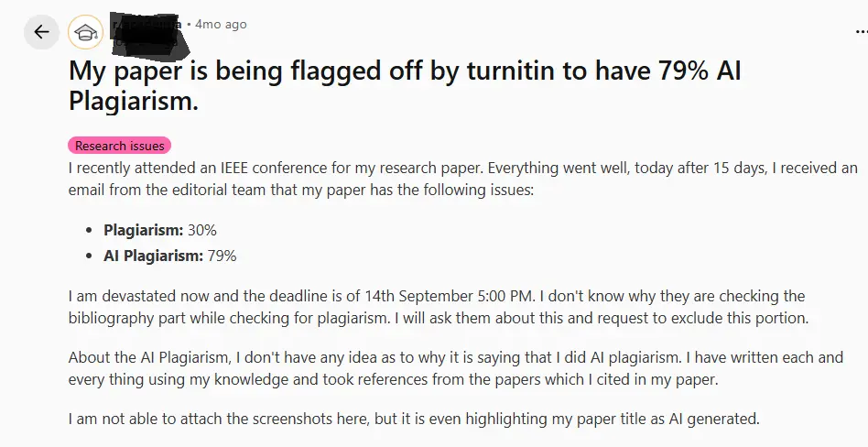Click the '79%' value in the bullet list
This screenshot has height=447, width=868.
coord(222,256)
